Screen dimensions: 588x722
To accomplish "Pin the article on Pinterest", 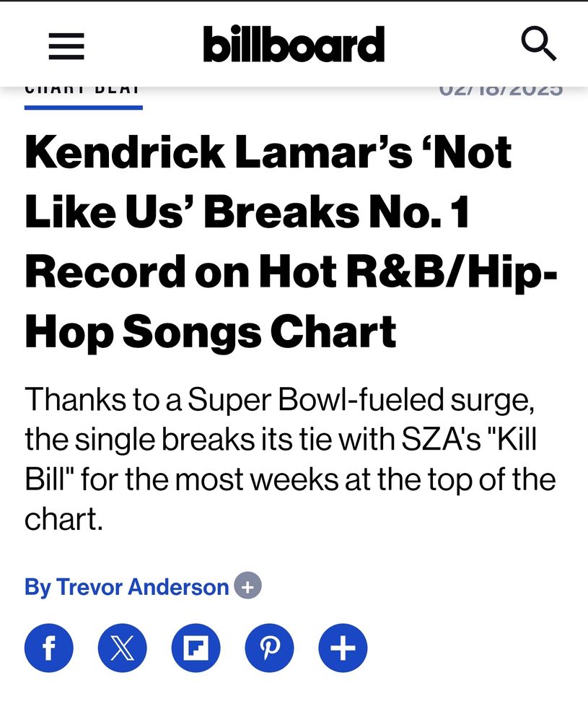I will (270, 648).
